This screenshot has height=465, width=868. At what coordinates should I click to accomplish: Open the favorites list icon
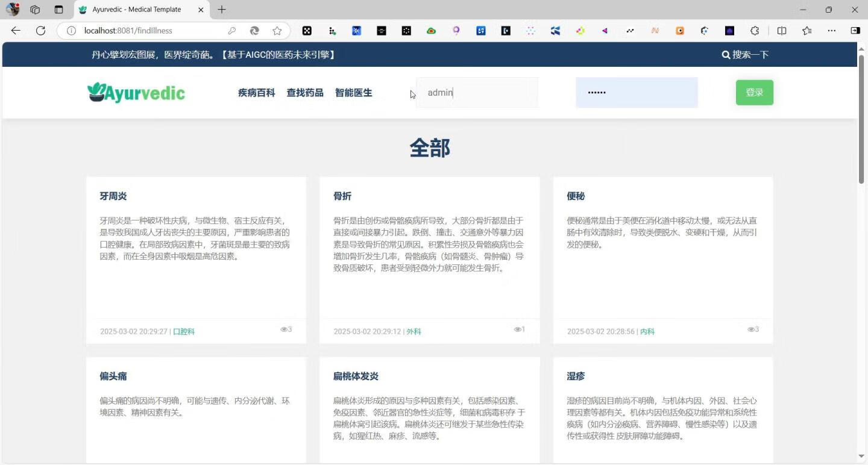pos(807,31)
